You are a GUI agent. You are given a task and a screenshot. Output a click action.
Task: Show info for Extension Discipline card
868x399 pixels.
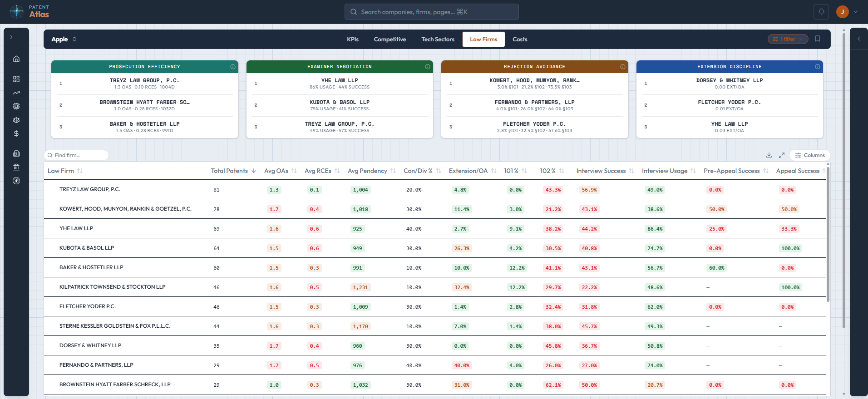pos(818,67)
